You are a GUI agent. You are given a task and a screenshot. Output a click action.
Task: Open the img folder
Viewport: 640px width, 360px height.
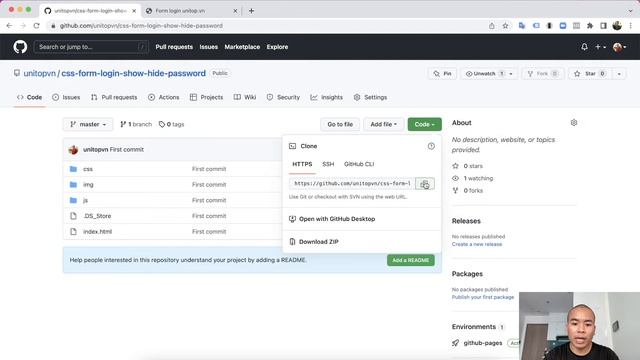(88, 184)
